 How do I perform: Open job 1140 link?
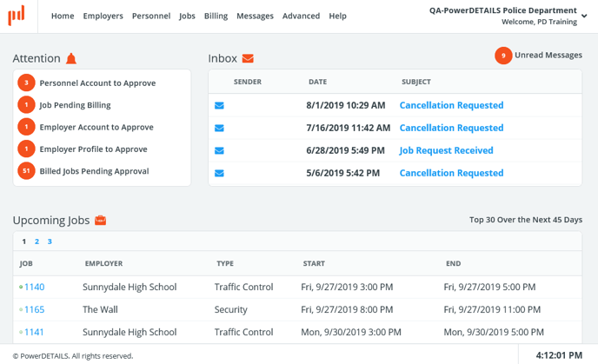tap(34, 288)
